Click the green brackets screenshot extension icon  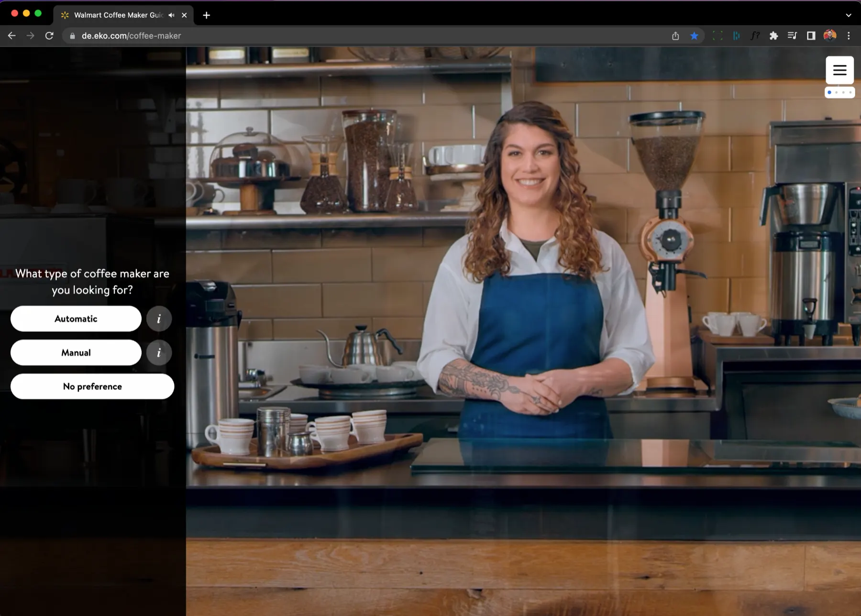[717, 36]
